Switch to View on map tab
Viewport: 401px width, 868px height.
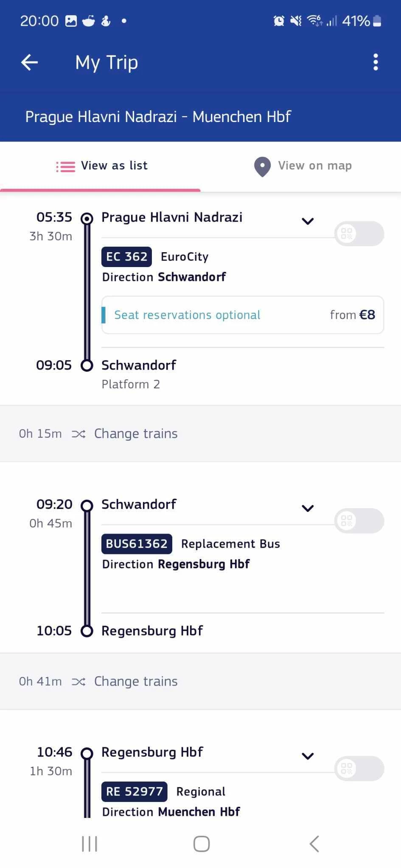(x=303, y=166)
